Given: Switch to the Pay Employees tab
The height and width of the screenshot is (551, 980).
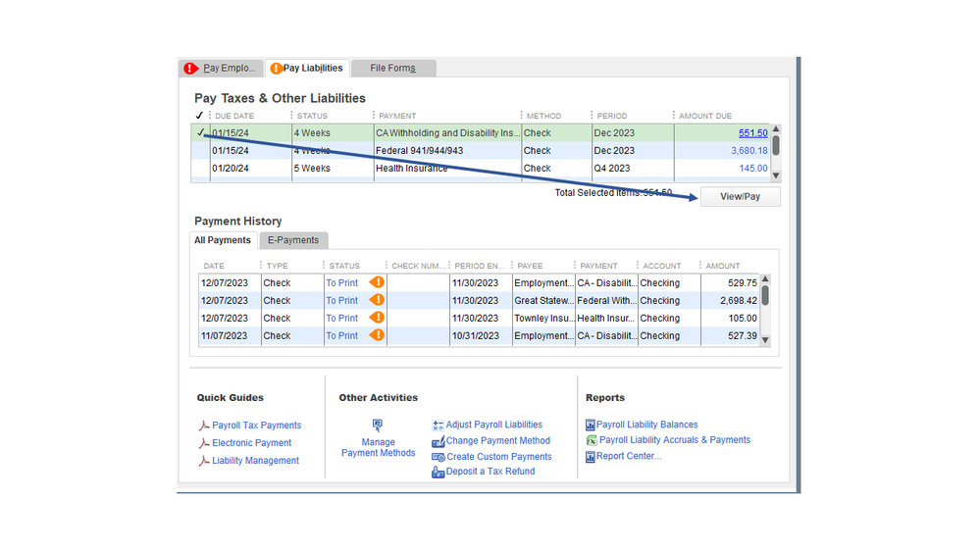Looking at the screenshot, I should 221,68.
